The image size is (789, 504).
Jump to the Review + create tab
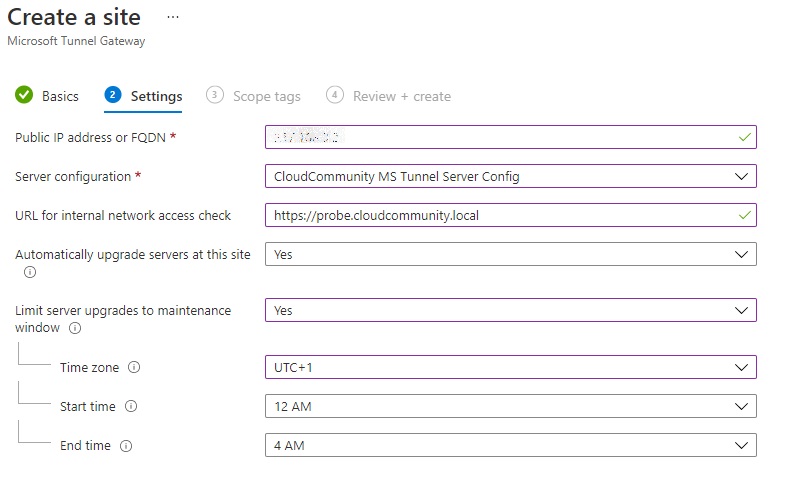[x=401, y=96]
